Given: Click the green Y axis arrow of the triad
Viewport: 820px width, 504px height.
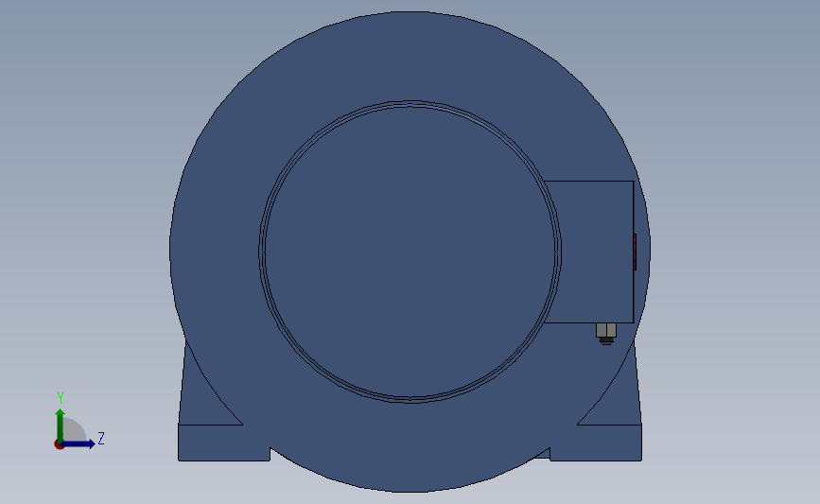Looking at the screenshot, I should coord(61,425).
